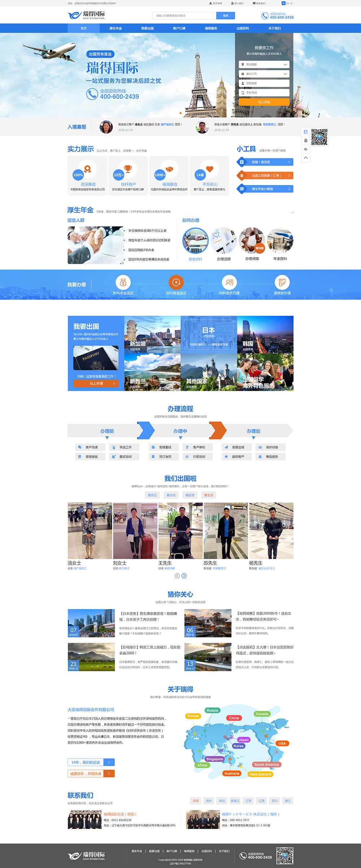Click the 瑞得国际 logo in header
361x868 pixels.
(87, 16)
